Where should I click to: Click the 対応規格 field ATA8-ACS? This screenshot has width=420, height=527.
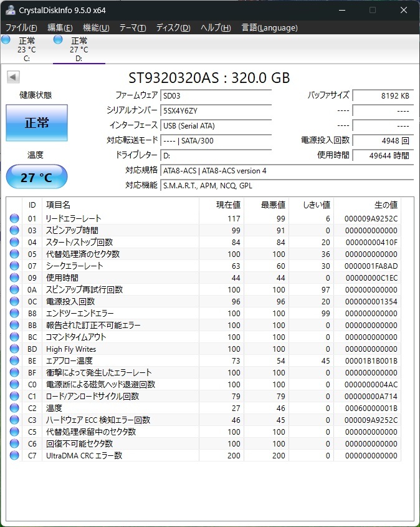pyautogui.click(x=287, y=171)
